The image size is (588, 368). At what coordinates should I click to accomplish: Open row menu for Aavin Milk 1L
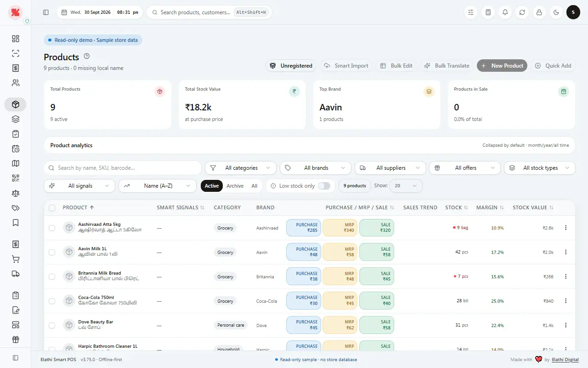pyautogui.click(x=565, y=252)
